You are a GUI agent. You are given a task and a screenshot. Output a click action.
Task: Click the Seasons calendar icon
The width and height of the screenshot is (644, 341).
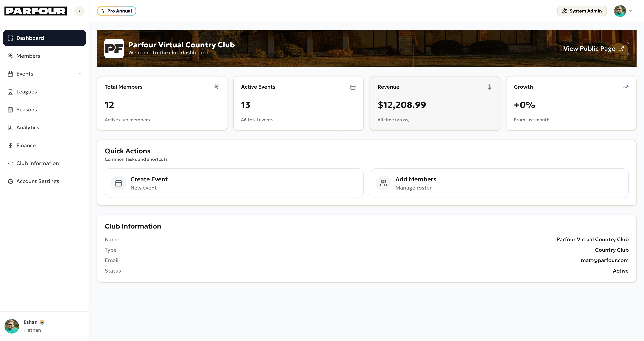tap(10, 110)
